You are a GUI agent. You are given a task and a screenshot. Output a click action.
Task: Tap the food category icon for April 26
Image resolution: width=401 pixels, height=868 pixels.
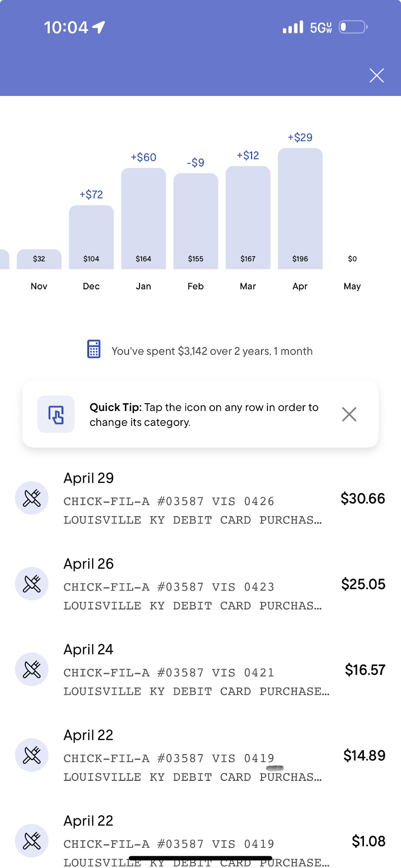(32, 584)
